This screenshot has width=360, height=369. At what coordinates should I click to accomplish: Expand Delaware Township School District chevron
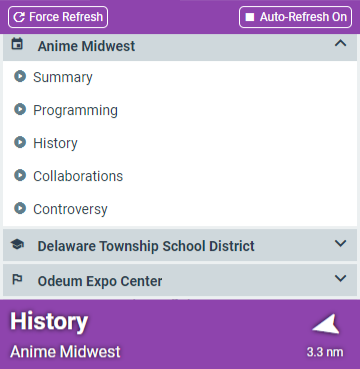point(340,243)
